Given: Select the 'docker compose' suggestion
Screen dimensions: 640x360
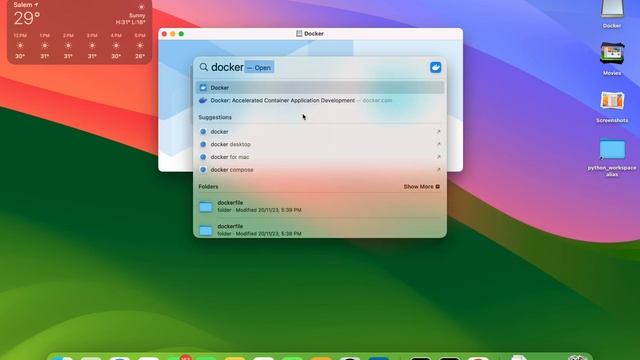Looking at the screenshot, I should click(x=320, y=169).
